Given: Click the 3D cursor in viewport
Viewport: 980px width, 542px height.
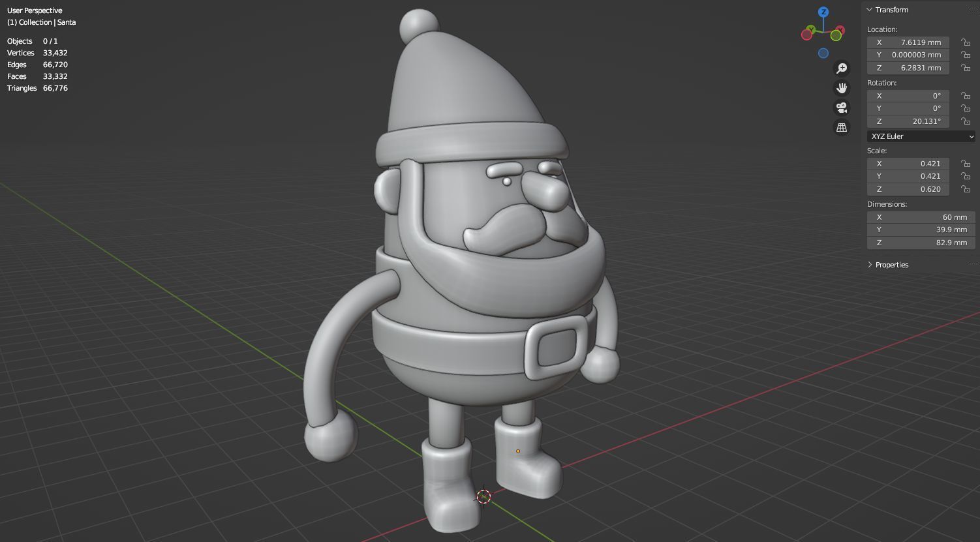Looking at the screenshot, I should point(483,497).
